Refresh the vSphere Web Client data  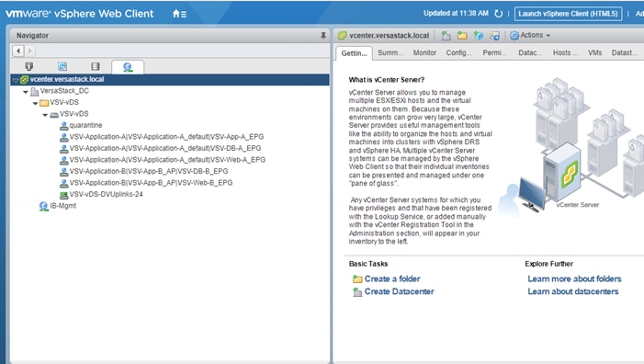pyautogui.click(x=498, y=14)
